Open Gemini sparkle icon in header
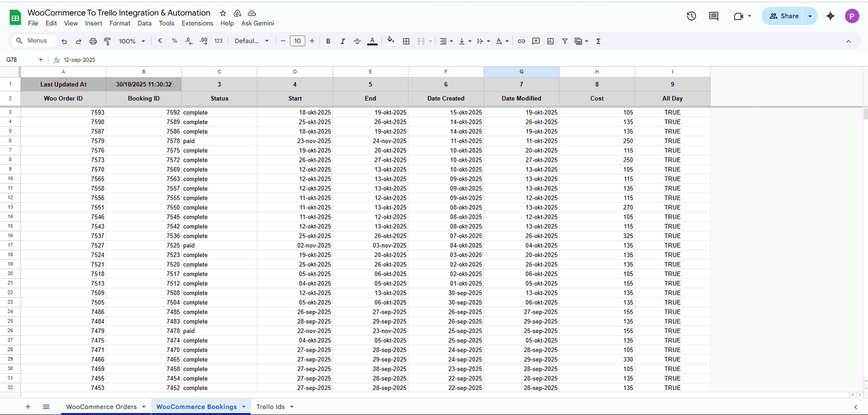Image resolution: width=868 pixels, height=415 pixels. coord(830,16)
